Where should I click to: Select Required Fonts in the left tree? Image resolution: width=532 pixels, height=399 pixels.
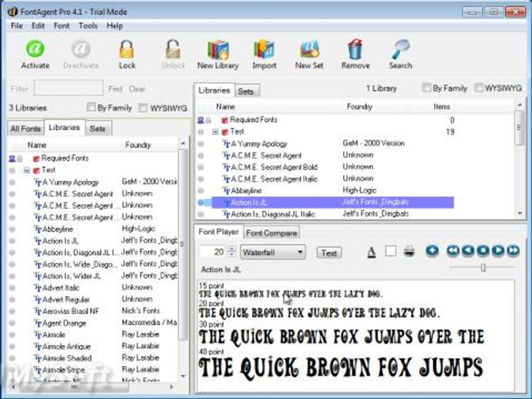click(65, 159)
